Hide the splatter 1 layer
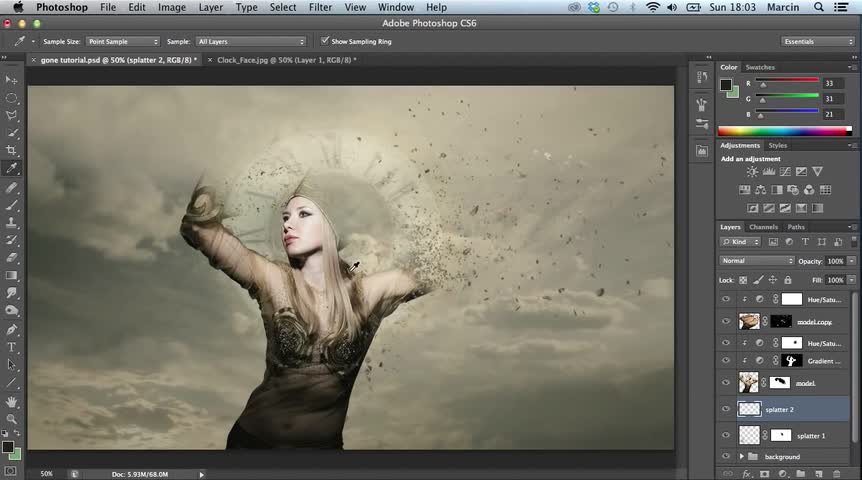 click(x=726, y=435)
